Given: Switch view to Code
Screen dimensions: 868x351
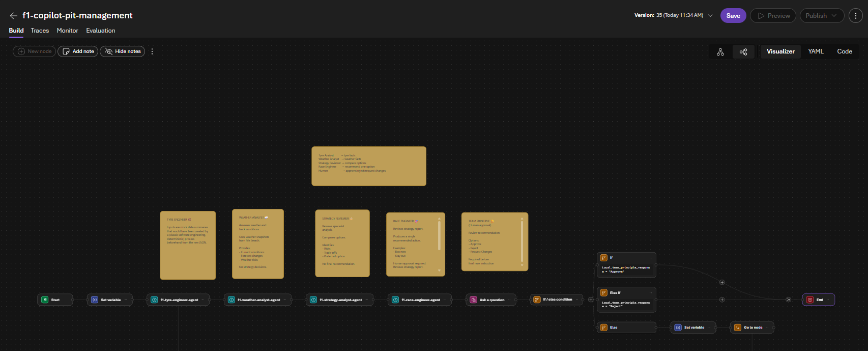Looking at the screenshot, I should [845, 51].
